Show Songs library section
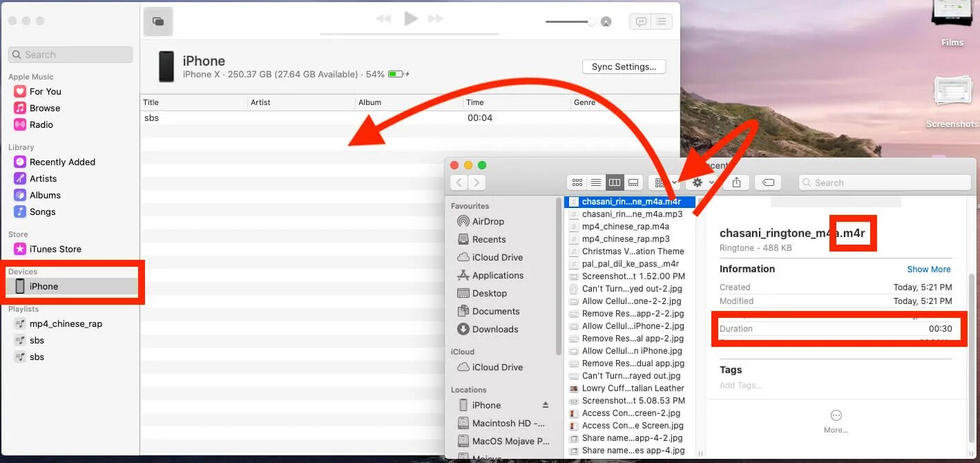The width and height of the screenshot is (980, 463). point(42,211)
